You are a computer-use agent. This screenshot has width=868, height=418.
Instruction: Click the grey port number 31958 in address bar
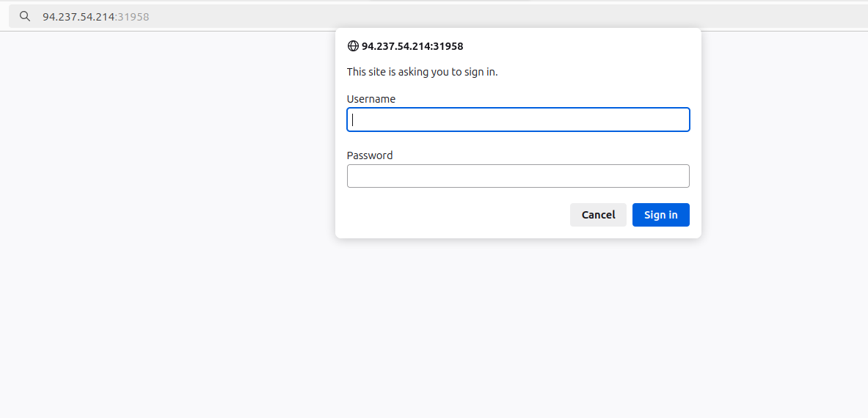pos(134,16)
